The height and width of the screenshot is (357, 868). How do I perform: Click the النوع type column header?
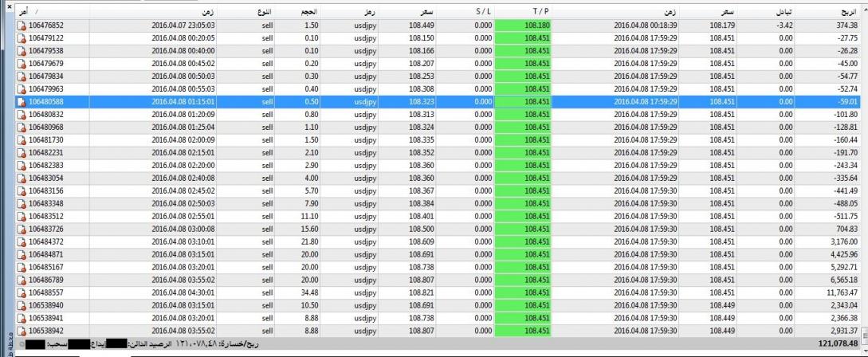tap(263, 13)
